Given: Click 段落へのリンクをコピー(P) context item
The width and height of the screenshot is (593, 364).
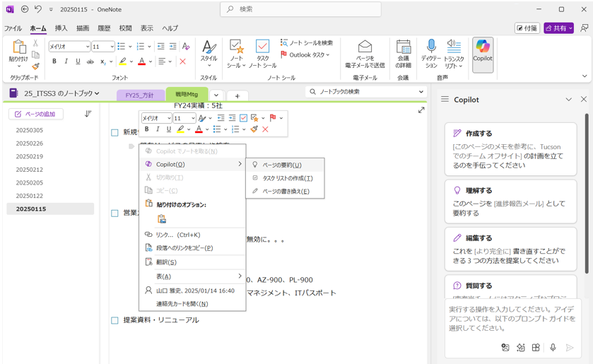Looking at the screenshot, I should pyautogui.click(x=192, y=248).
